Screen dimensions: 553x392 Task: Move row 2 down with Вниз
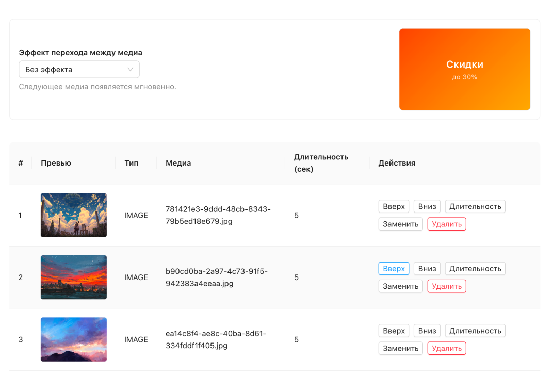[427, 269]
